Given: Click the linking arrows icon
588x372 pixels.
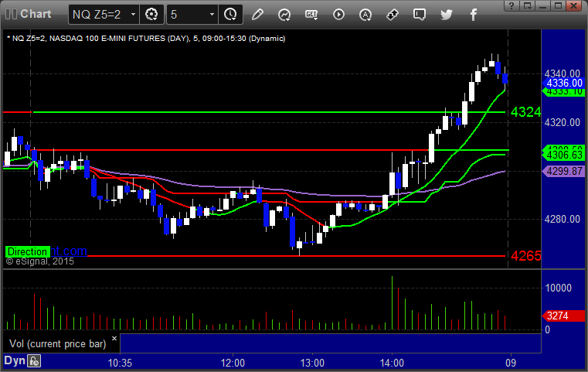Looking at the screenshot, I should [x=393, y=15].
